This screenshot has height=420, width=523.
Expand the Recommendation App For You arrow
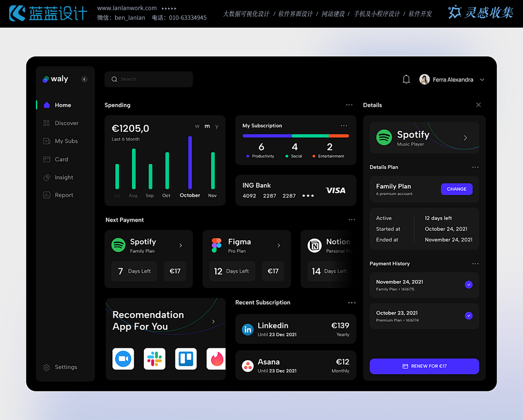tap(214, 322)
